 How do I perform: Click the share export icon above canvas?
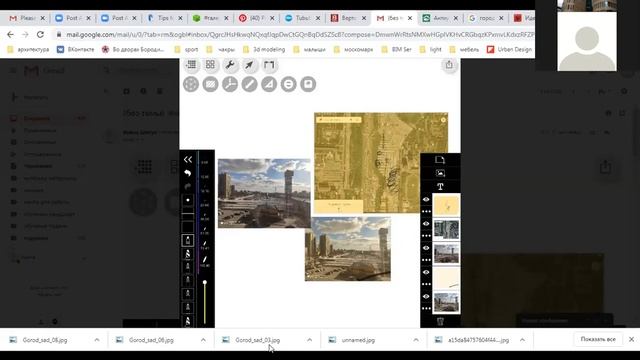click(449, 64)
